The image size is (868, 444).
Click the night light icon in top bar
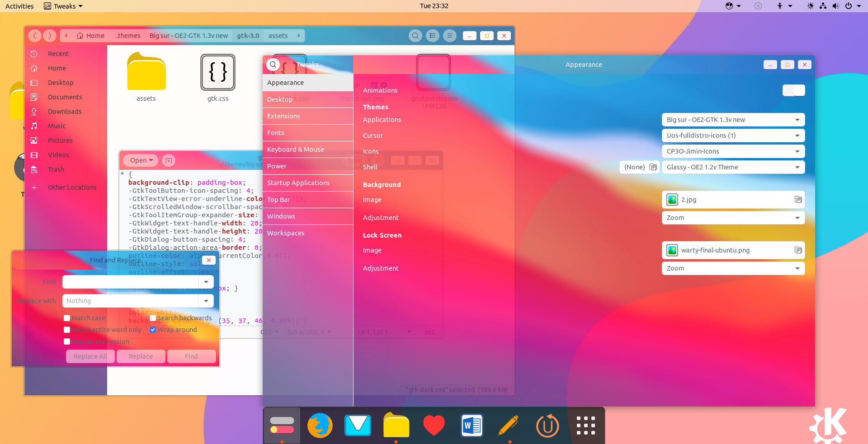click(x=811, y=6)
